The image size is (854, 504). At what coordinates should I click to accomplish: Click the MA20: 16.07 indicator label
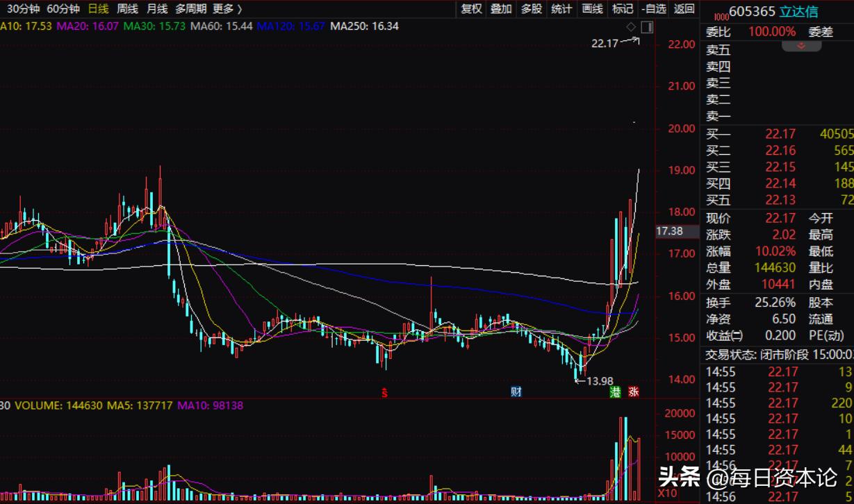(x=88, y=26)
